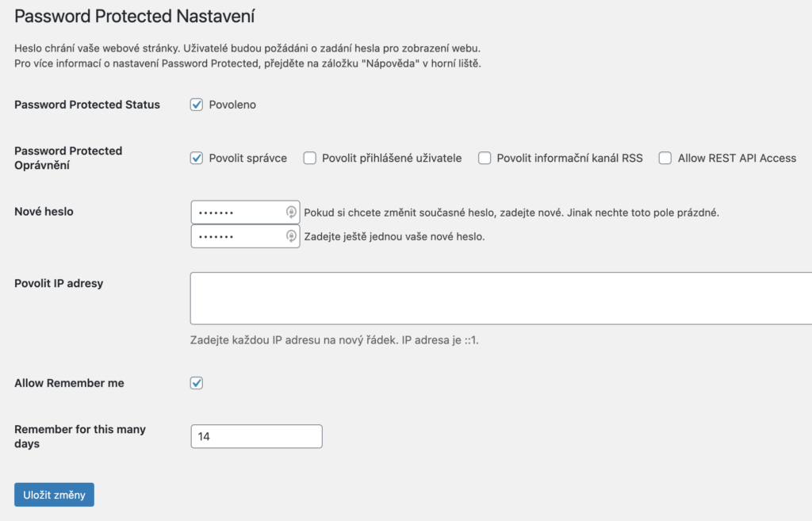Disable the Allow Remember me checkbox
812x521 pixels.
[x=197, y=383]
